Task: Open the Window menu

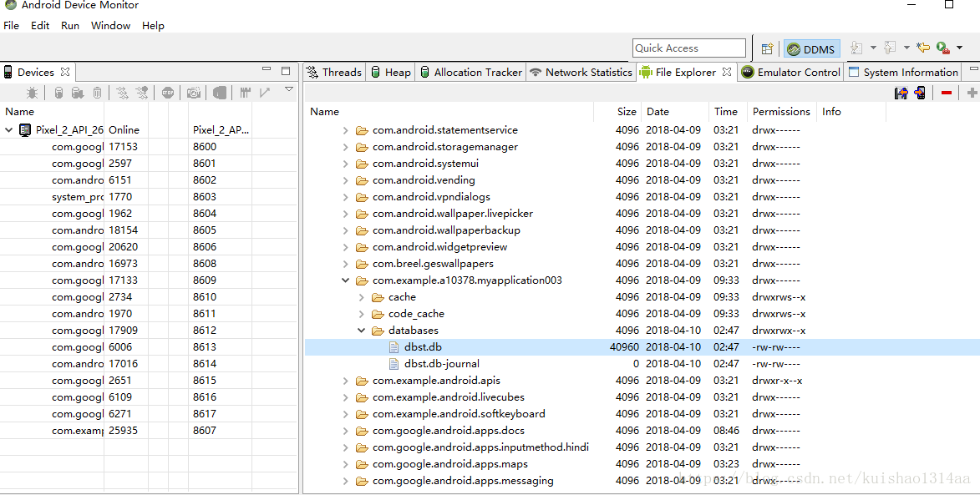Action: tap(110, 26)
